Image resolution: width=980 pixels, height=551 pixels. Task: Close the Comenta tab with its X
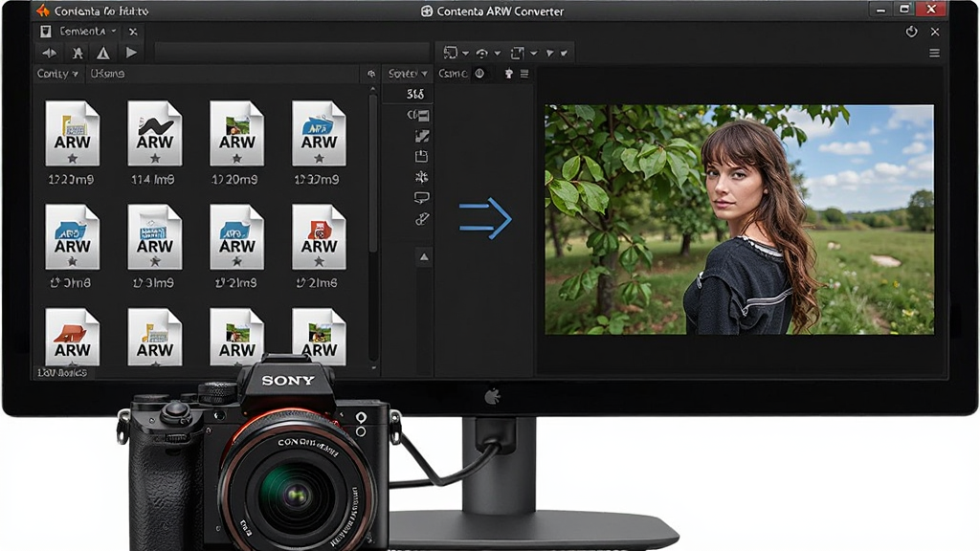[133, 32]
